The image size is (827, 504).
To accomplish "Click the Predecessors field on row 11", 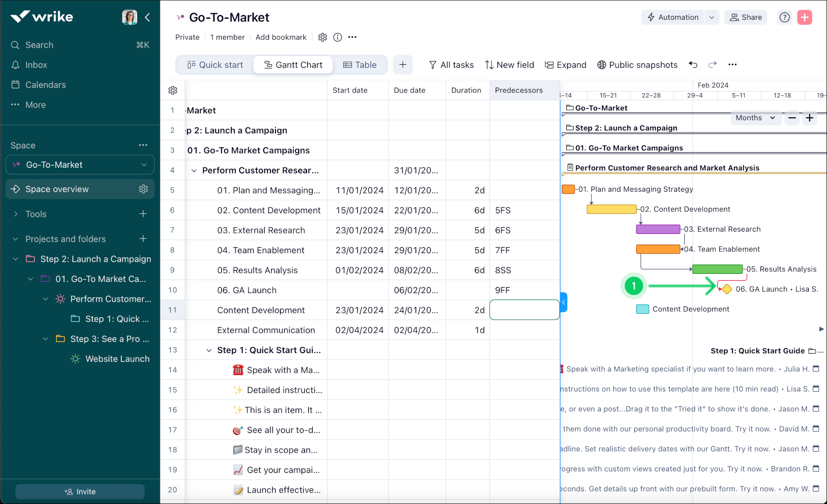I will click(524, 310).
